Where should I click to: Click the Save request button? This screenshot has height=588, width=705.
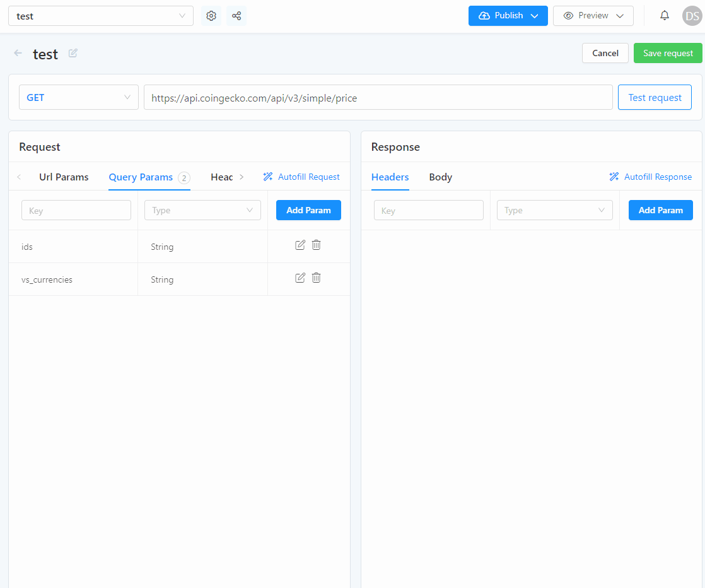click(x=668, y=54)
